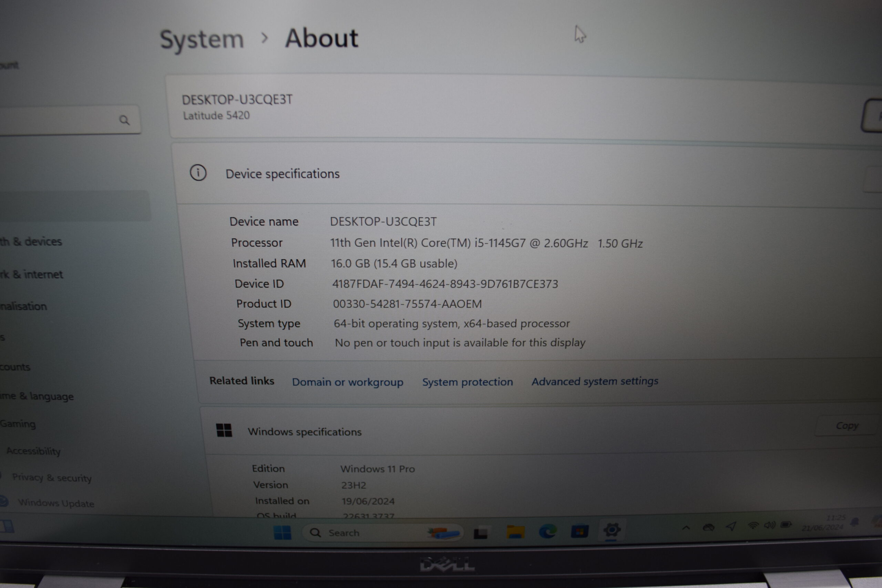
Task: Click the Settings gear taskbar icon
Action: (x=612, y=530)
